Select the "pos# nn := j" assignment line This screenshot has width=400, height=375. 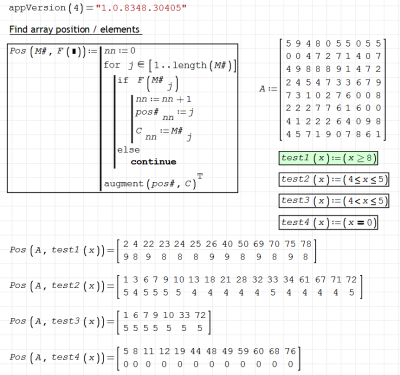[165, 113]
